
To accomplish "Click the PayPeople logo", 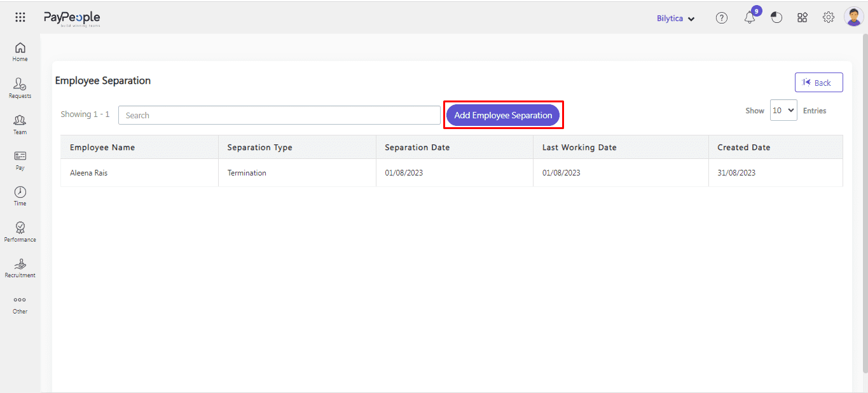I will coord(72,18).
